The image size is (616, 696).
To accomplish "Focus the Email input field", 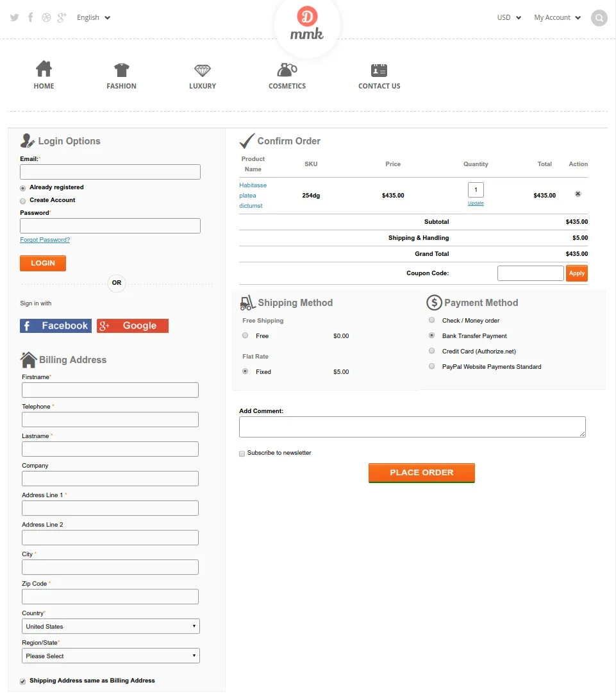I will coord(110,172).
